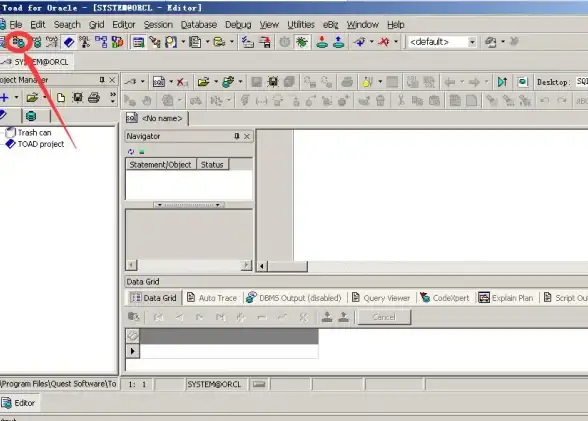Click the blue Project Manager toolbar icon
The image size is (588, 421).
69,42
